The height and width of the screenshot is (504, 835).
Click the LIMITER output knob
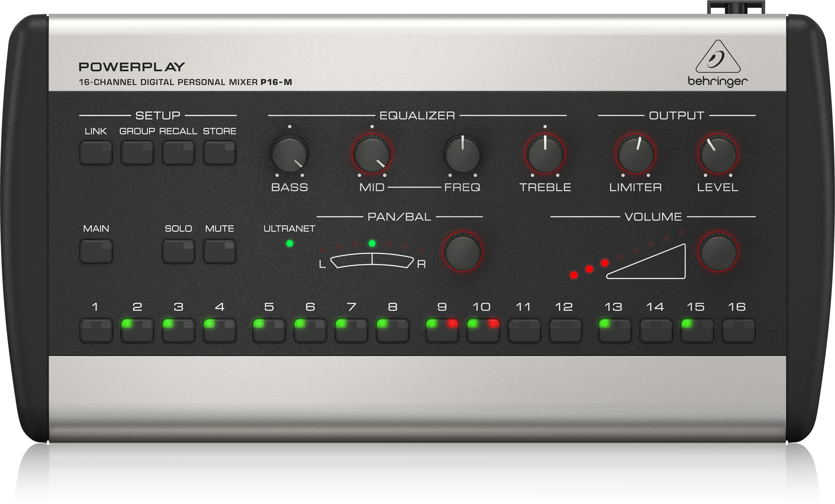pyautogui.click(x=635, y=154)
